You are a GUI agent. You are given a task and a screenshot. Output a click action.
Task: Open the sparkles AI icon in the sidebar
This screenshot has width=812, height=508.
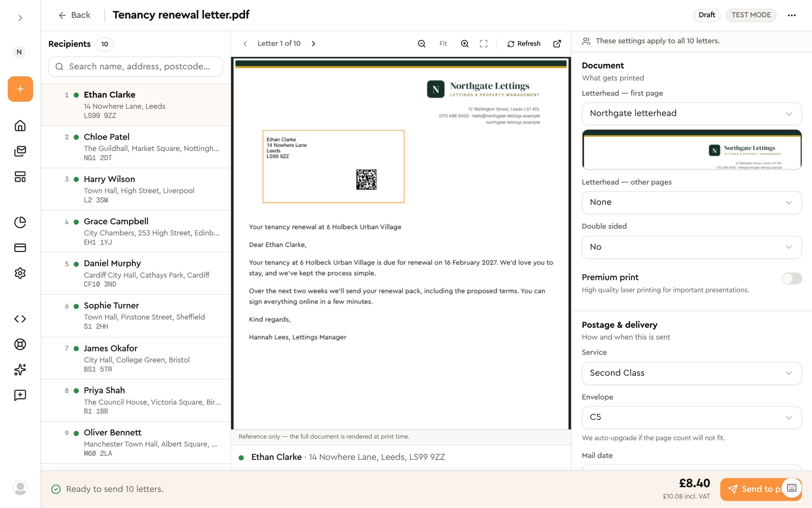(20, 370)
